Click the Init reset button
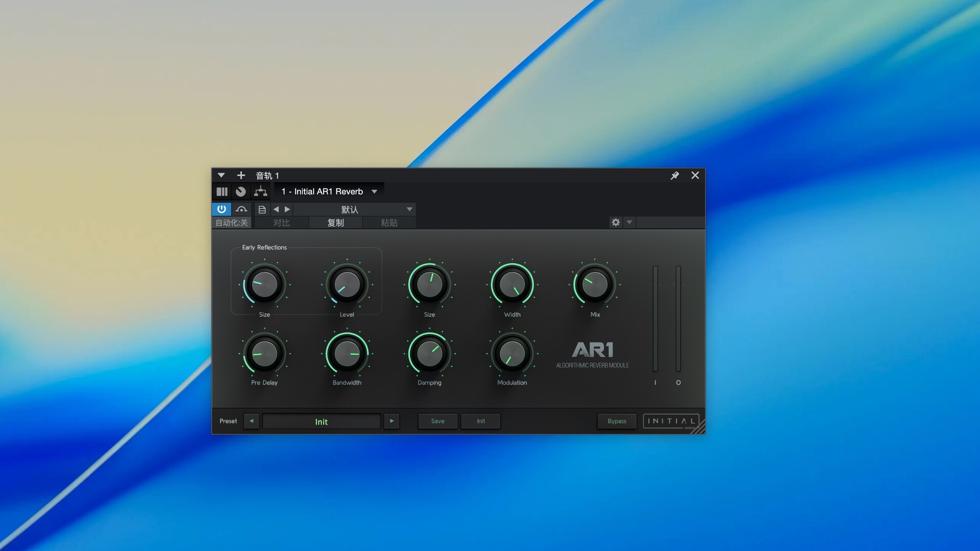Screen dimensions: 980x551 tap(481, 421)
